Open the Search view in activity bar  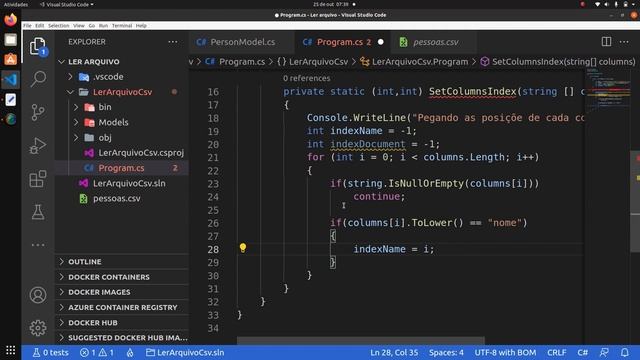[x=38, y=79]
